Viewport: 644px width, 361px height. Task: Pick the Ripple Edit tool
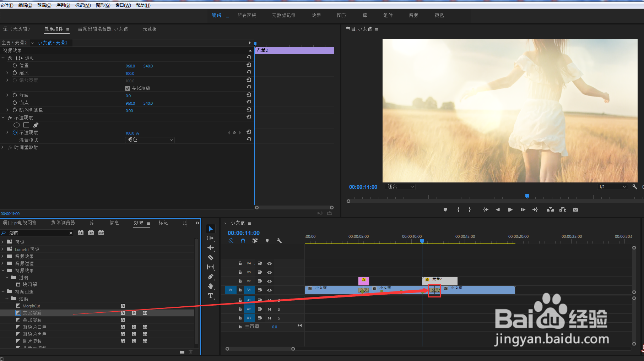211,248
